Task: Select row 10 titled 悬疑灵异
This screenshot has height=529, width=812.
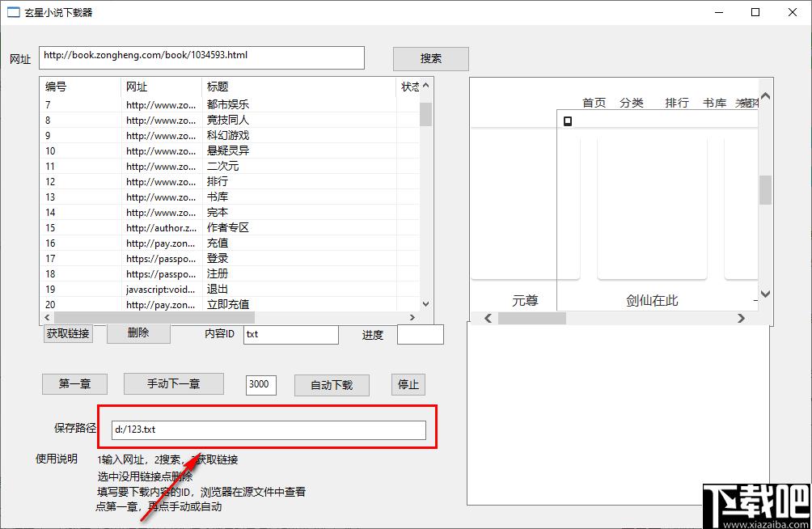Action: pos(230,150)
